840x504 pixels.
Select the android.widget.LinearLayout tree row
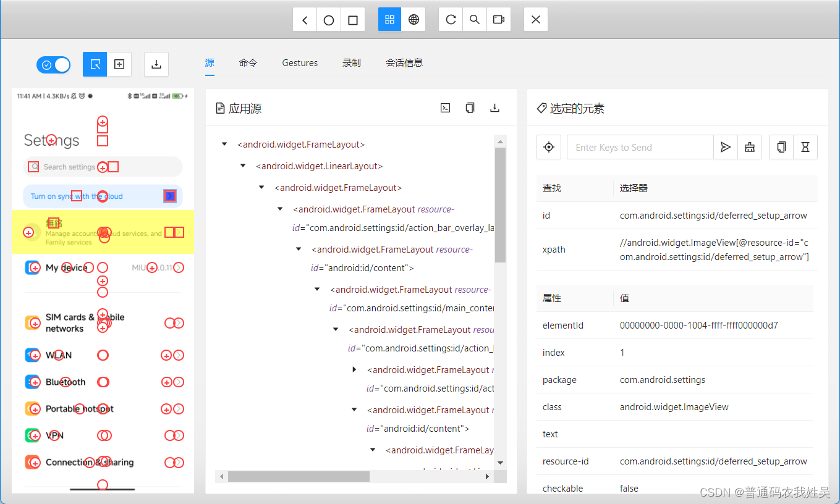pyautogui.click(x=320, y=166)
